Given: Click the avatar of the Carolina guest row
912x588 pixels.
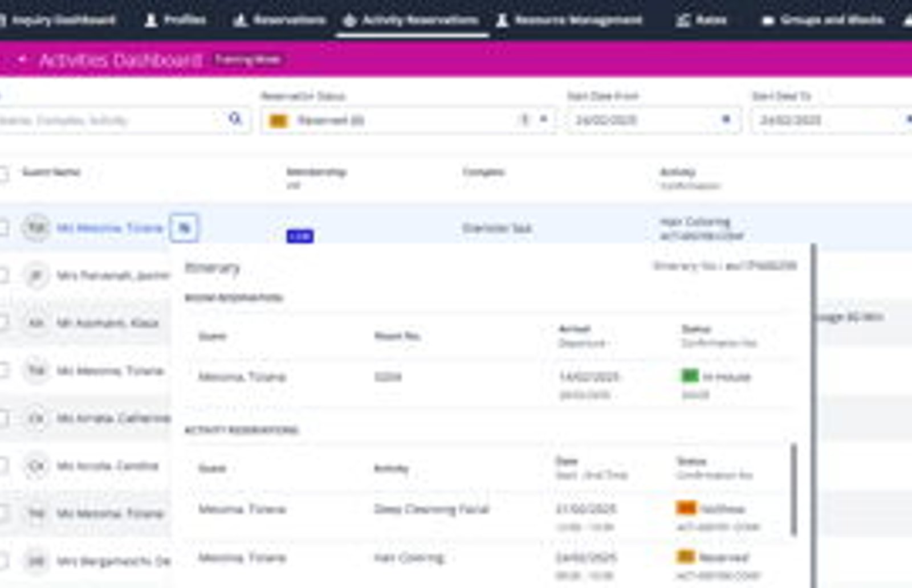Looking at the screenshot, I should pyautogui.click(x=36, y=466).
